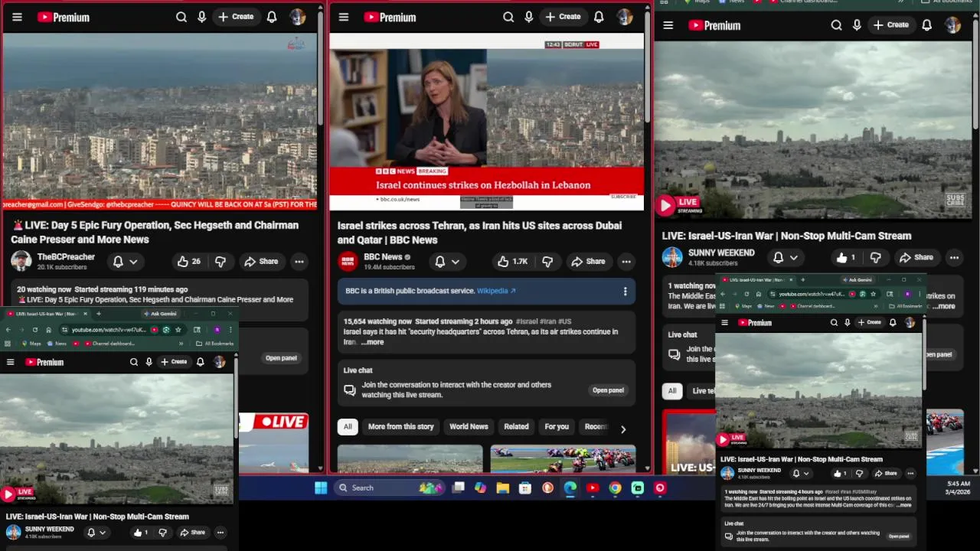The height and width of the screenshot is (551, 980).
Task: Click voice search microphone in BBC News window
Action: click(529, 17)
